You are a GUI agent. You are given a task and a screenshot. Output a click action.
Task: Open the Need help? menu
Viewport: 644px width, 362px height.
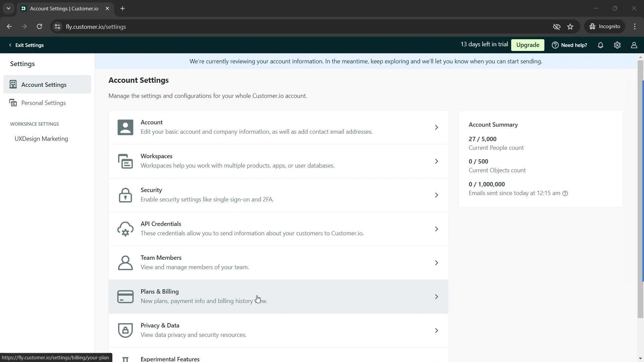click(570, 45)
